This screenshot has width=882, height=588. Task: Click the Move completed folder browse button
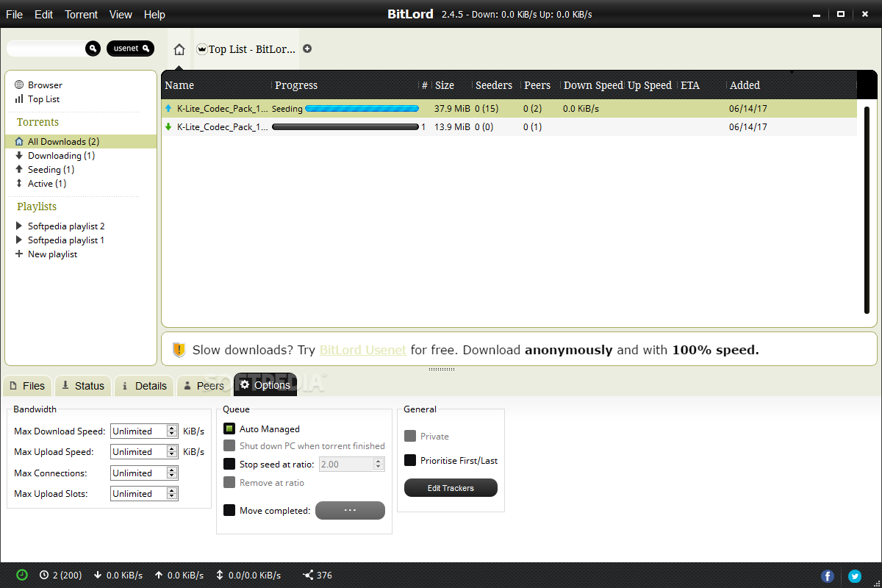point(350,510)
